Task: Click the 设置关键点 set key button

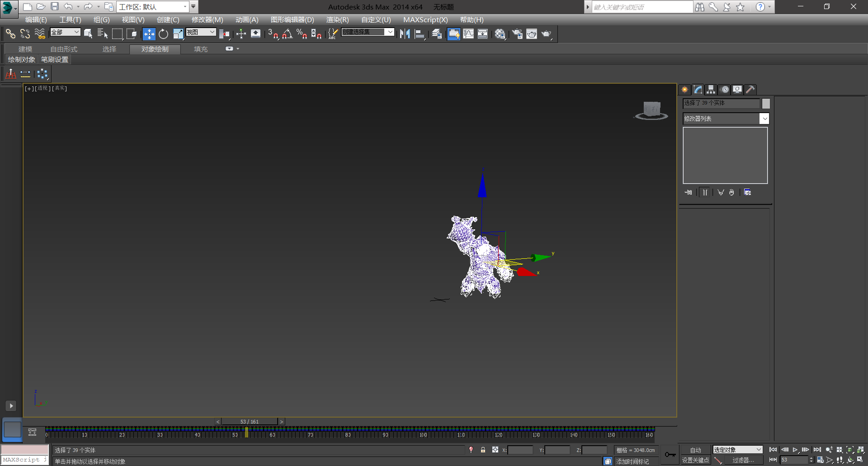Action: click(x=695, y=460)
